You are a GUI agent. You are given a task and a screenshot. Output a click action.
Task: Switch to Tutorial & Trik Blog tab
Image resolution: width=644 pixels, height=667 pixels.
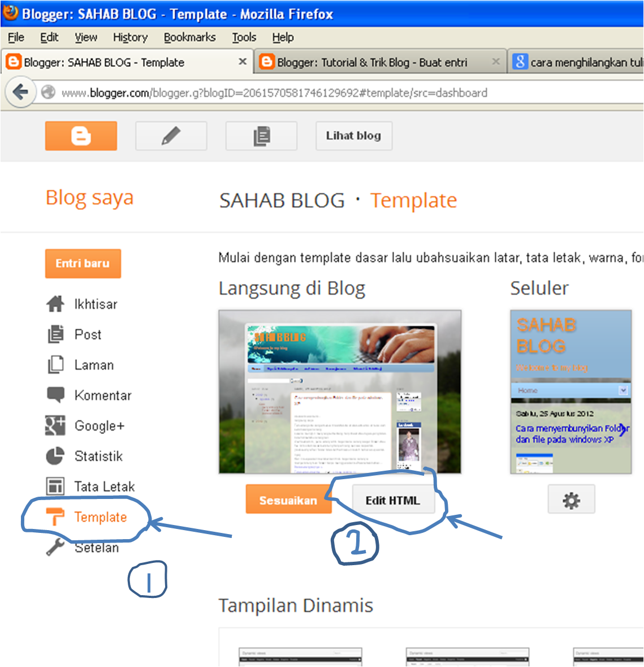pos(379,62)
